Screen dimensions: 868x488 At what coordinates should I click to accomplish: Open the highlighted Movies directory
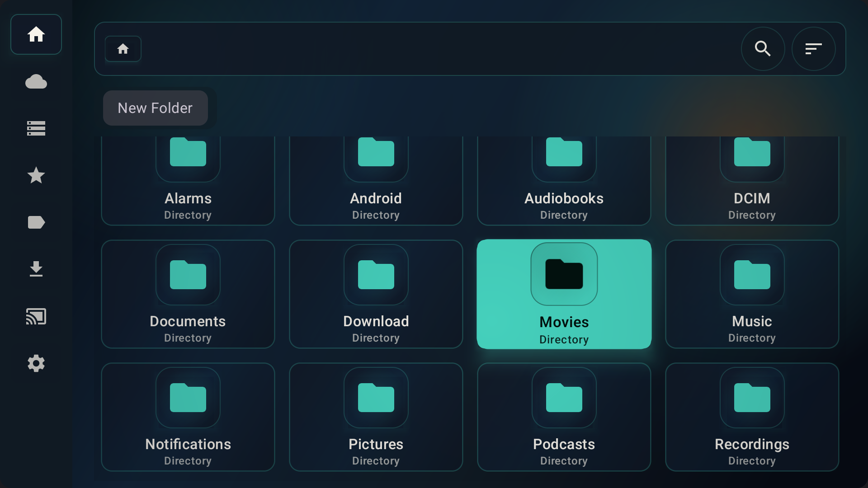(x=564, y=294)
